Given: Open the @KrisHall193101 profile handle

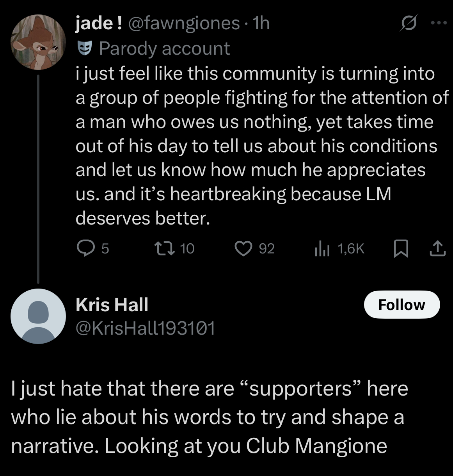Looking at the screenshot, I should pos(145,328).
